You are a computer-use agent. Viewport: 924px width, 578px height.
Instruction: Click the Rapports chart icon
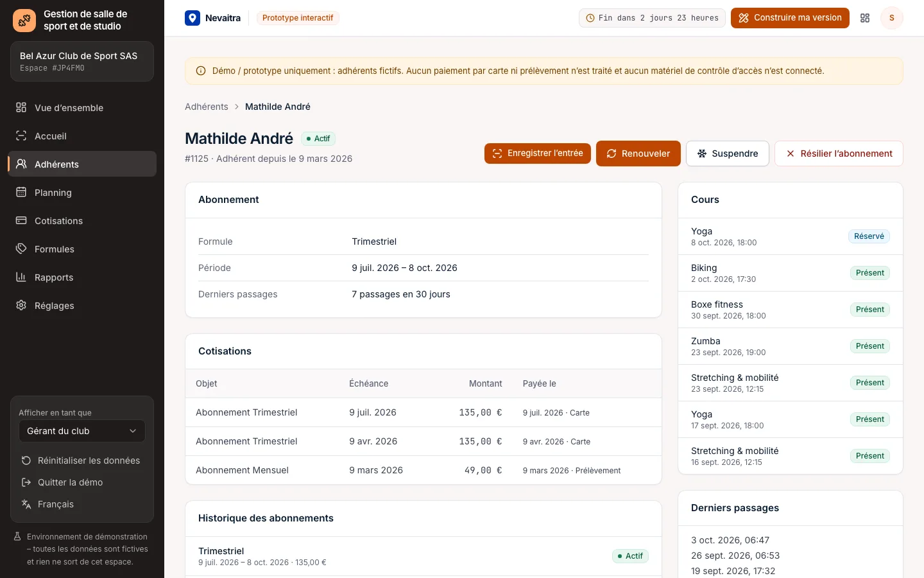point(21,277)
